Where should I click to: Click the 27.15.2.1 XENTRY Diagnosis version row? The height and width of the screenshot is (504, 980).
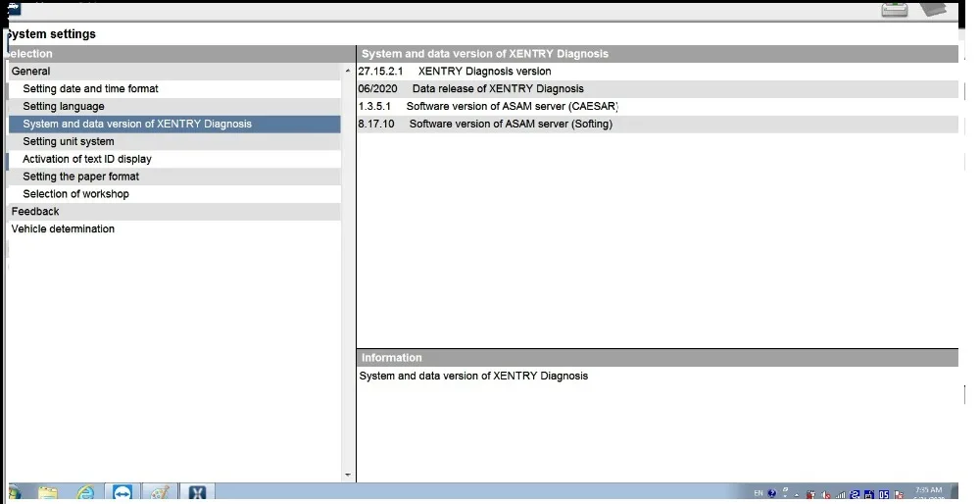click(x=658, y=72)
